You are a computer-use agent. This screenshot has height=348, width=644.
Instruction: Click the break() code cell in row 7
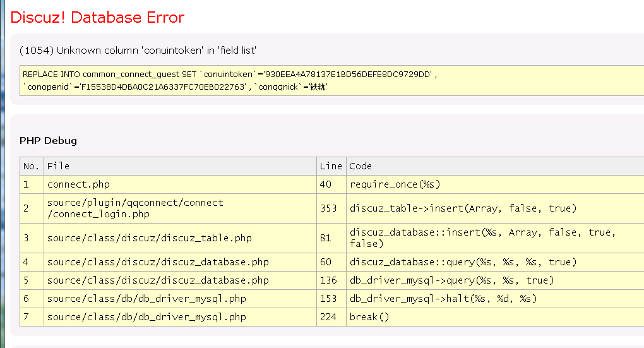click(x=369, y=317)
